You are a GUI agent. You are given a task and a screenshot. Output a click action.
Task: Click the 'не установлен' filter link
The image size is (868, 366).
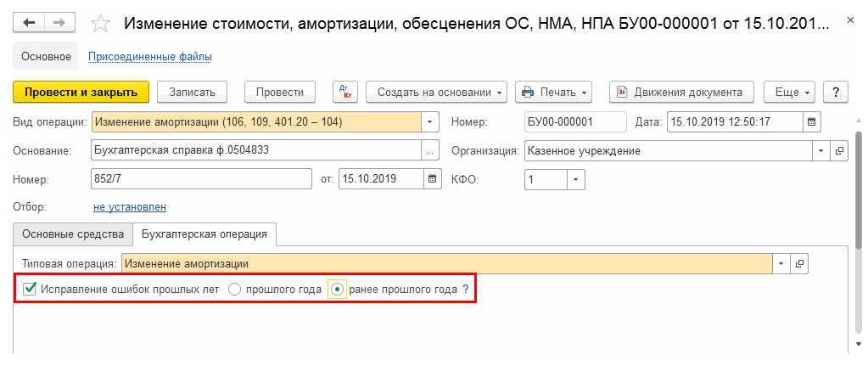click(130, 207)
